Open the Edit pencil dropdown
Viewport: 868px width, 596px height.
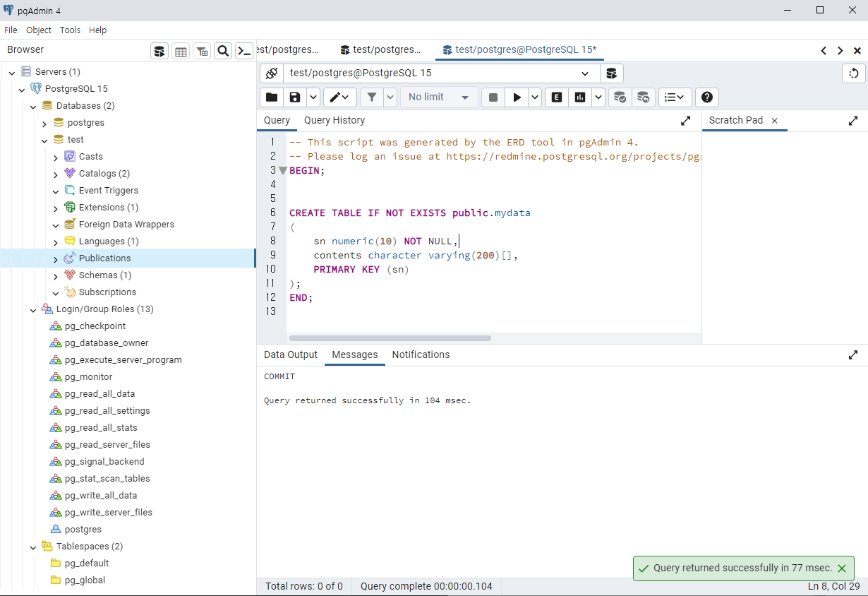pos(340,97)
